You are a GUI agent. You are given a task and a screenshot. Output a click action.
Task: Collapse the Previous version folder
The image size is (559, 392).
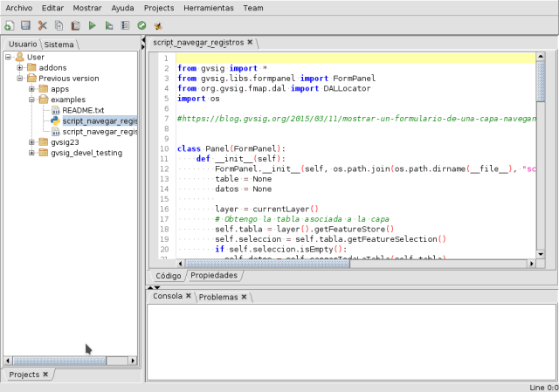(x=20, y=78)
